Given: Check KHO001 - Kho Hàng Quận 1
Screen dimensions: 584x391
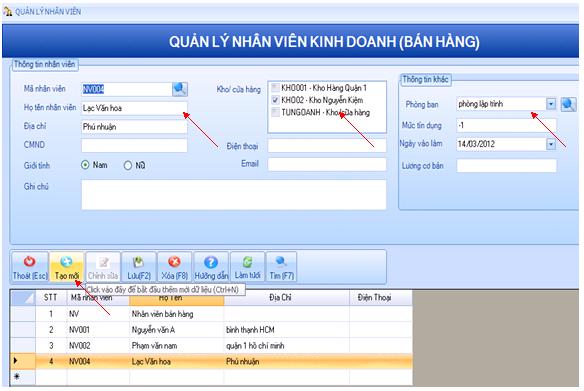Looking at the screenshot, I should click(x=275, y=88).
